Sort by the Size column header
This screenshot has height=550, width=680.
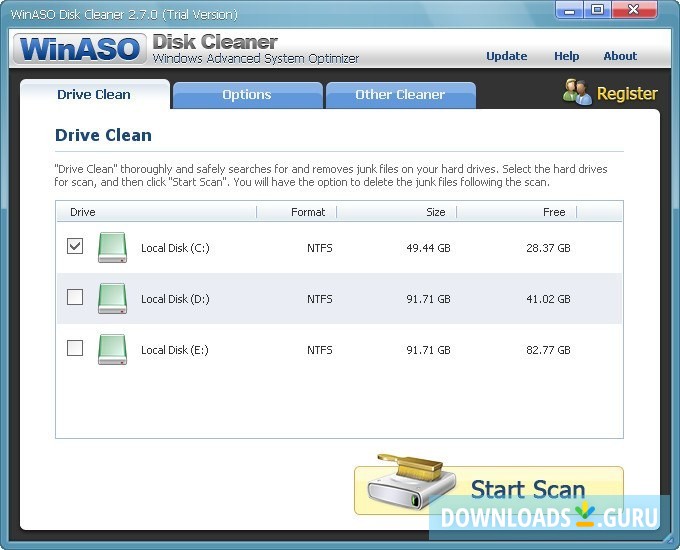(x=396, y=212)
